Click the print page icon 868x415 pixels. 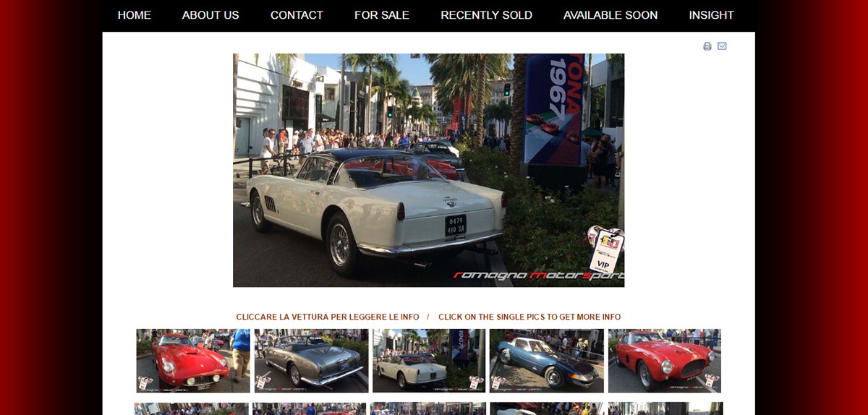(x=707, y=46)
